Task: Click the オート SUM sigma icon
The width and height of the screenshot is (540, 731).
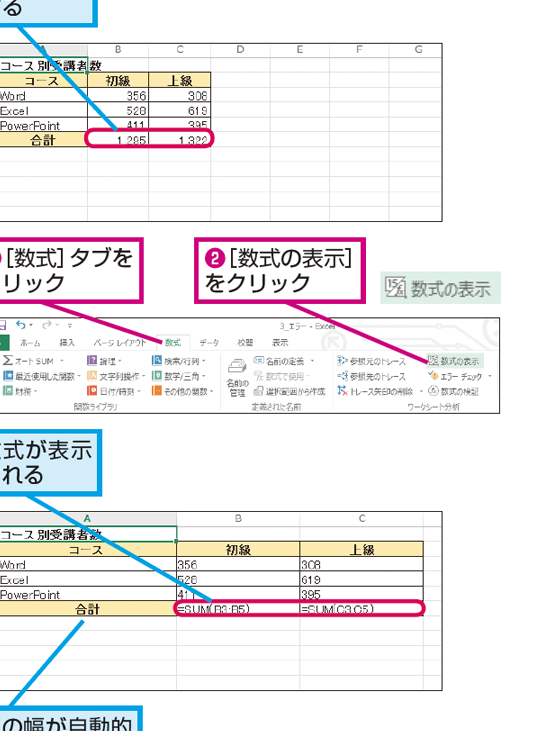Action: pyautogui.click(x=7, y=360)
